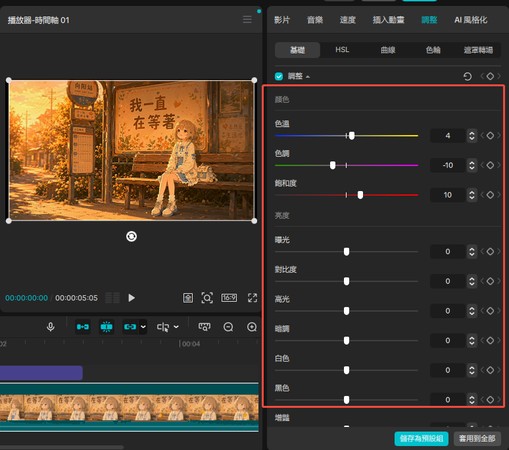The height and width of the screenshot is (450, 509).
Task: Open the preview quality image icon
Action: coord(188,298)
